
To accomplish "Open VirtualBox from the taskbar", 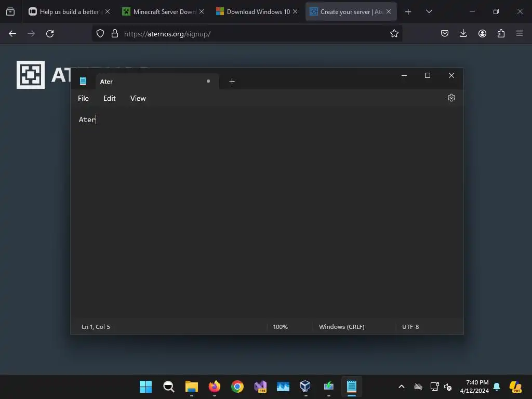I will pyautogui.click(x=305, y=387).
